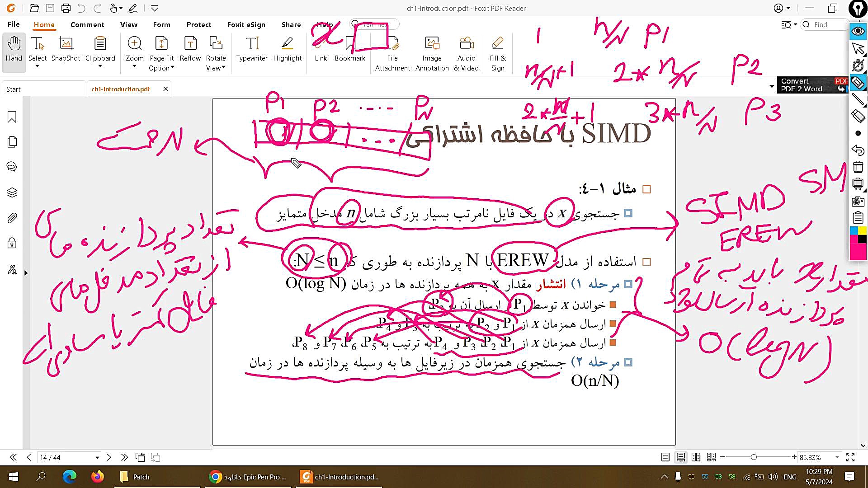Click the Find search field
This screenshot has height=488, width=868.
pos(825,24)
